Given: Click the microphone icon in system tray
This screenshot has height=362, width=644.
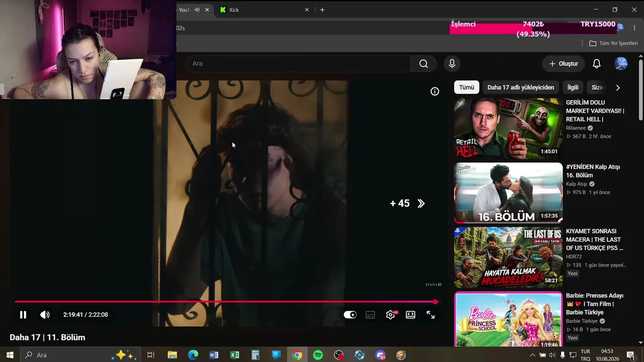Looking at the screenshot, I should tap(562, 355).
